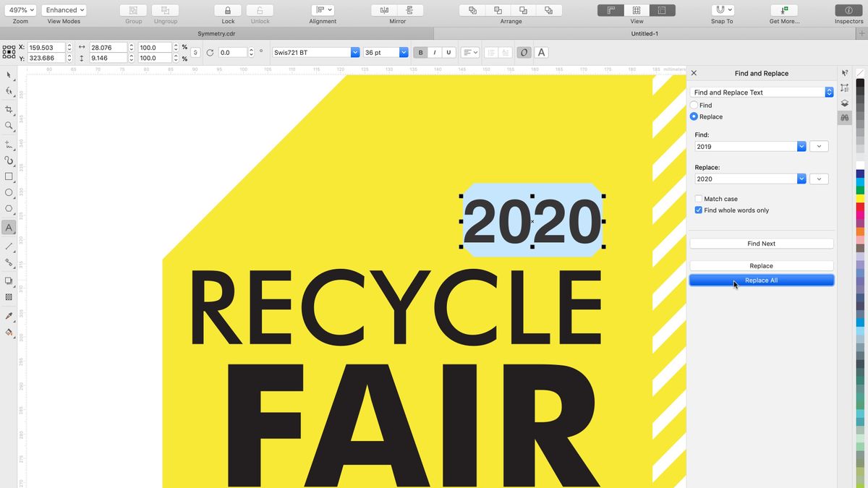The height and width of the screenshot is (488, 868).
Task: Uncheck 'Find whole words only'
Action: [x=699, y=210]
